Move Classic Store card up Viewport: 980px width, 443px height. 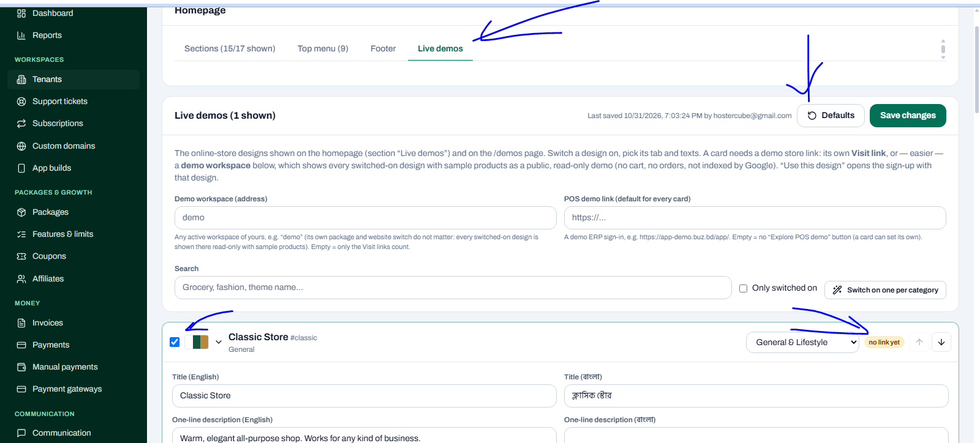(919, 342)
